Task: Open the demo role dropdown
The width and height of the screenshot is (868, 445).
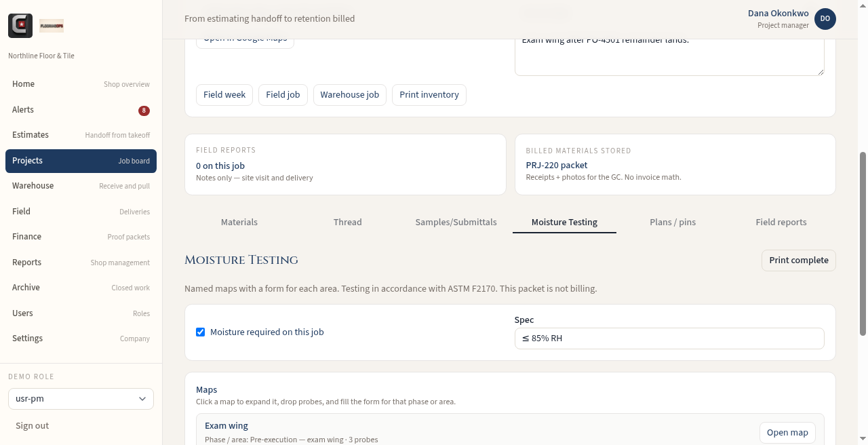Action: (x=81, y=399)
